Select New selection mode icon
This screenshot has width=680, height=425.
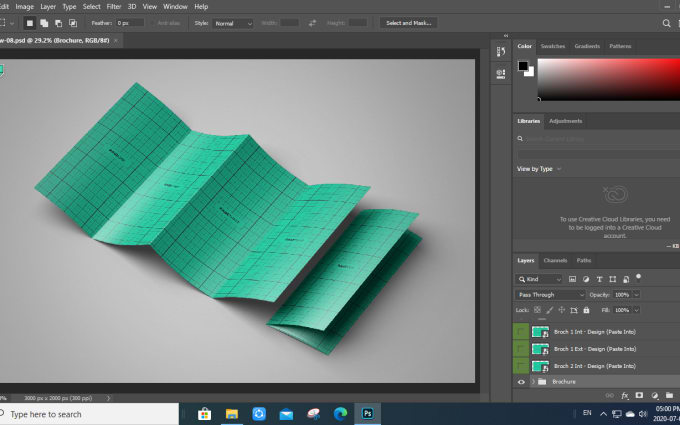click(x=29, y=23)
